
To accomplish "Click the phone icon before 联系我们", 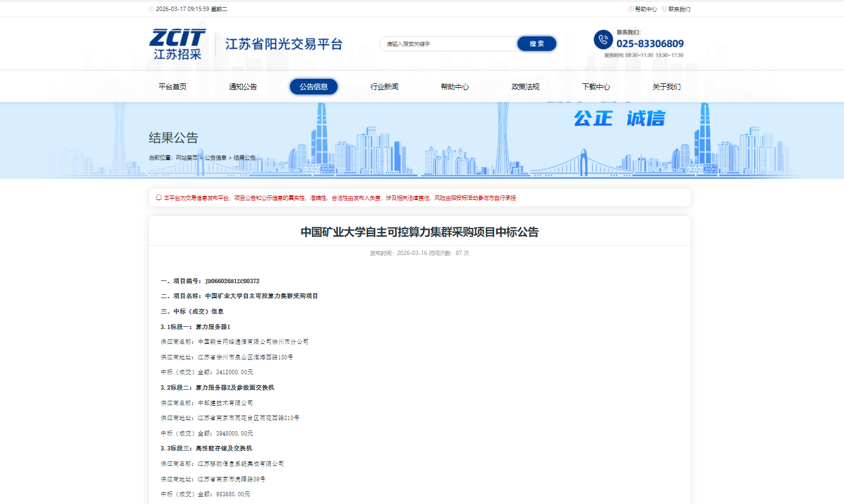I will point(664,9).
